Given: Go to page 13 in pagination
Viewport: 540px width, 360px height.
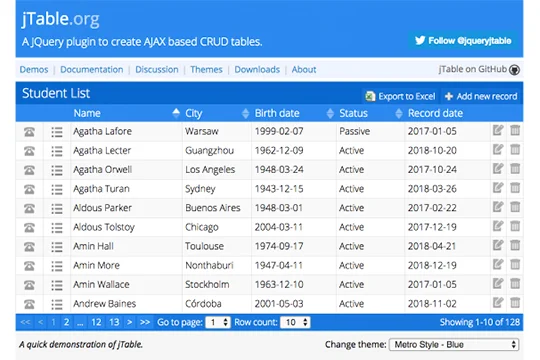Looking at the screenshot, I should pos(114,322).
